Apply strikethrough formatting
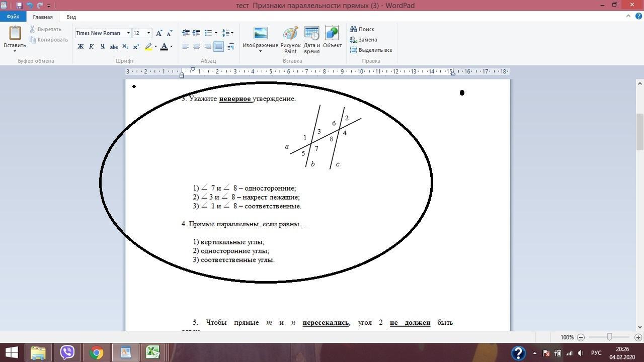Image resolution: width=644 pixels, height=362 pixels. point(114,47)
